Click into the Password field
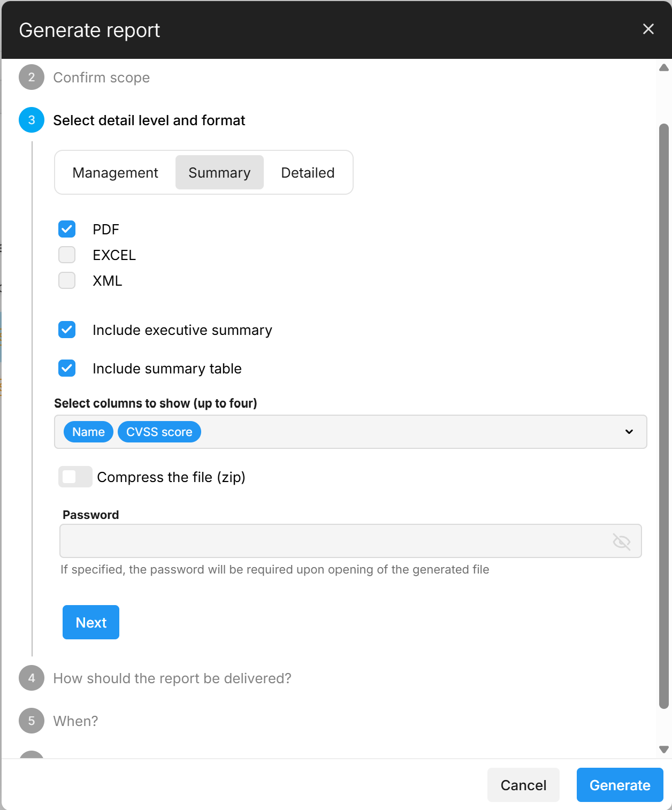Viewport: 672px width, 810px height. [x=332, y=541]
